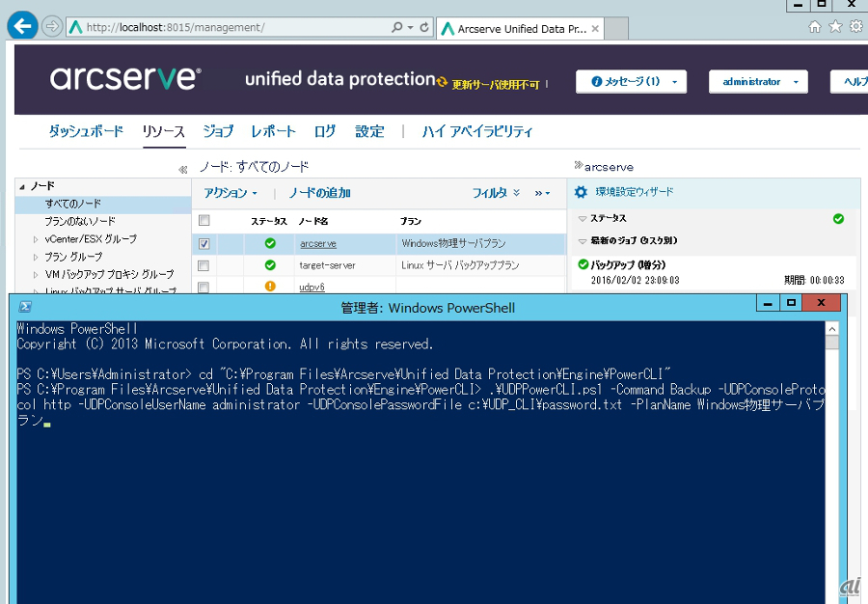This screenshot has height=604, width=868.
Task: Open the configuration wizard gear icon
Action: pos(581,192)
